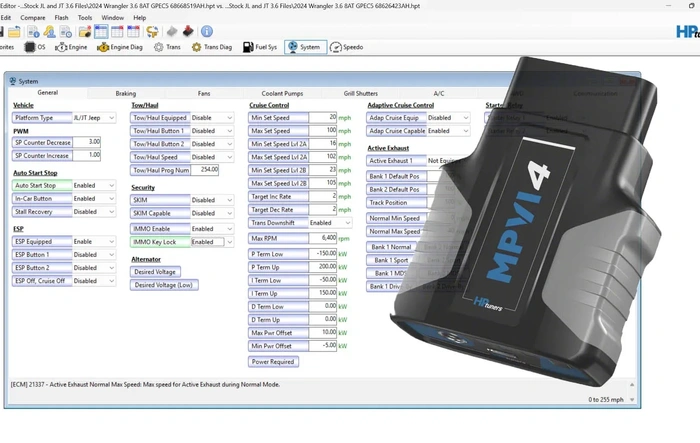Switch to the Coolant Pumps tab
This screenshot has height=443, width=700.
click(x=282, y=93)
